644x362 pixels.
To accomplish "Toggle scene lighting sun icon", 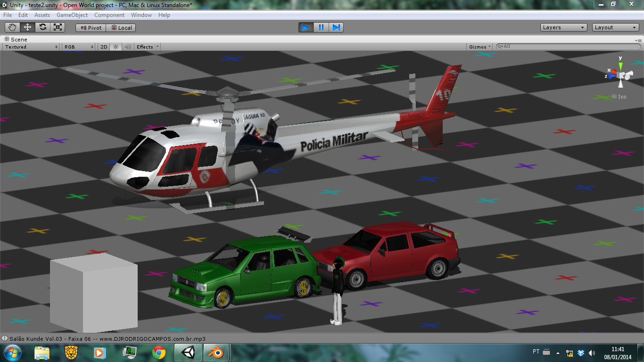I will coord(116,47).
